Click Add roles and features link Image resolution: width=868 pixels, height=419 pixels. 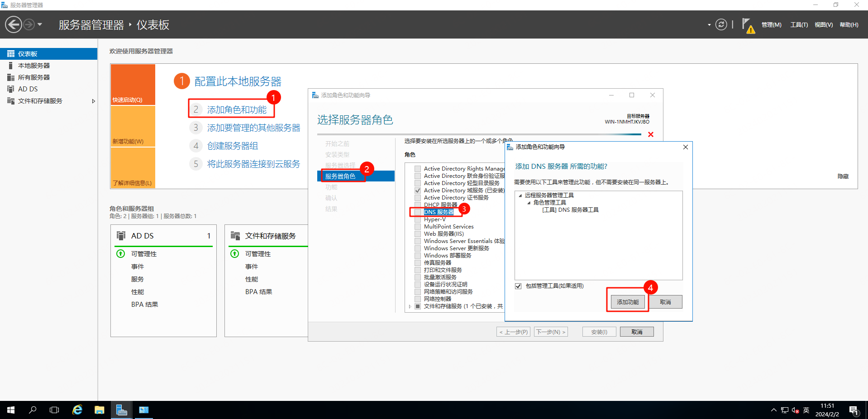coord(237,110)
